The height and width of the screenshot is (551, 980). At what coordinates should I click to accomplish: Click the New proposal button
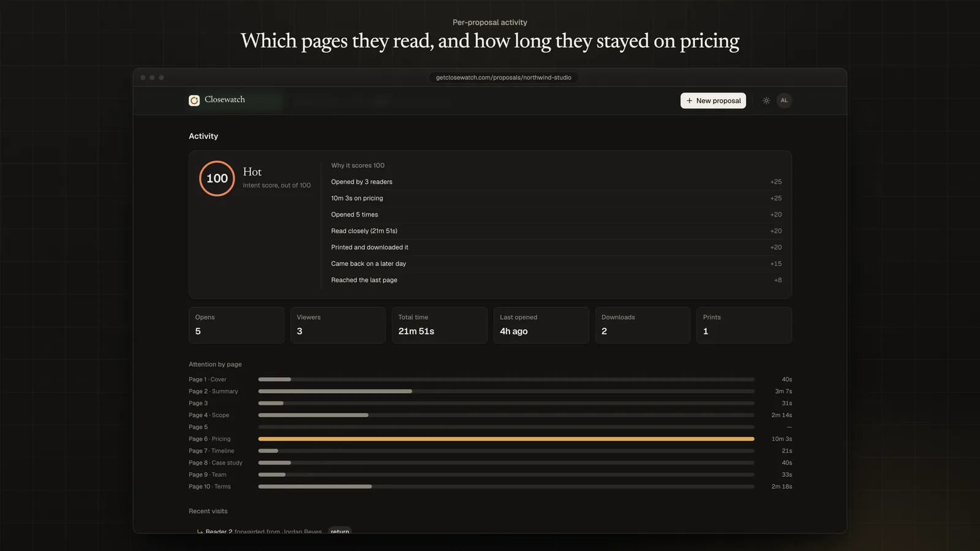[713, 100]
